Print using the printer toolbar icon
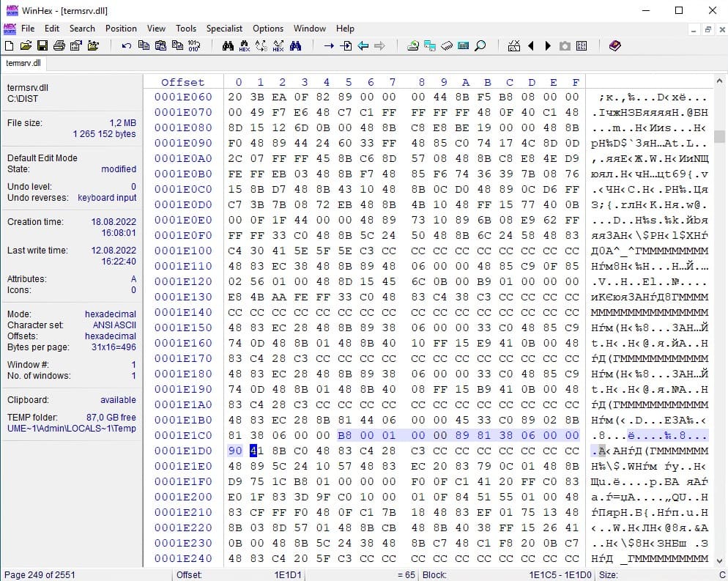 (x=59, y=45)
